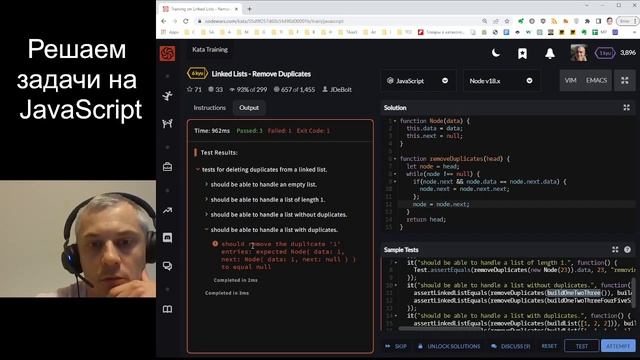Toggle dark mode moon icon
The image size is (640, 360).
tap(496, 53)
